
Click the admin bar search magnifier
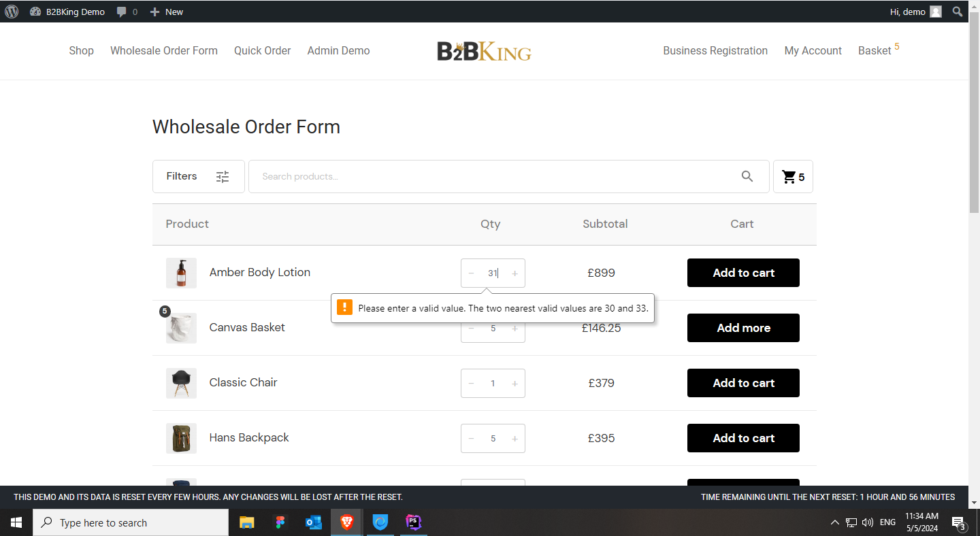(958, 12)
